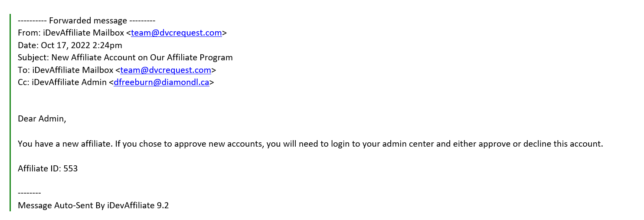Click the sentence starting You have a new affiliate
This screenshot has height=220, width=644.
click(311, 144)
